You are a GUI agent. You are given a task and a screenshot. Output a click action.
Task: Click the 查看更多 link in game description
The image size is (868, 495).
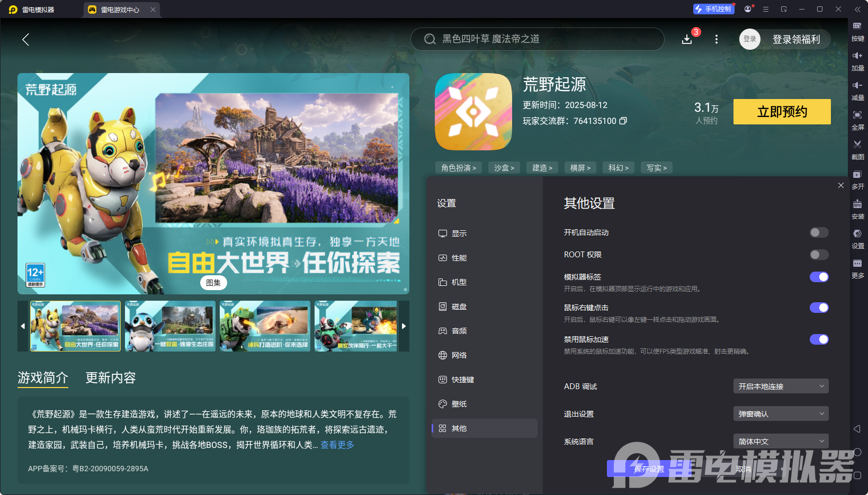(337, 445)
